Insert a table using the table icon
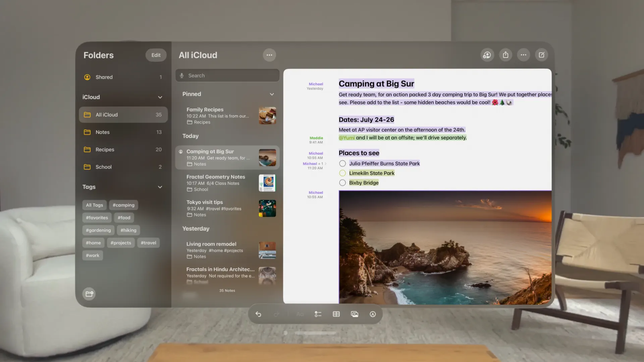The height and width of the screenshot is (362, 644). tap(336, 314)
